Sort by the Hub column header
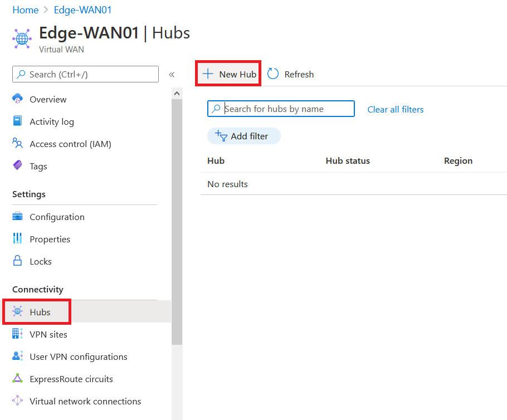Image resolution: width=507 pixels, height=420 pixels. [x=216, y=160]
